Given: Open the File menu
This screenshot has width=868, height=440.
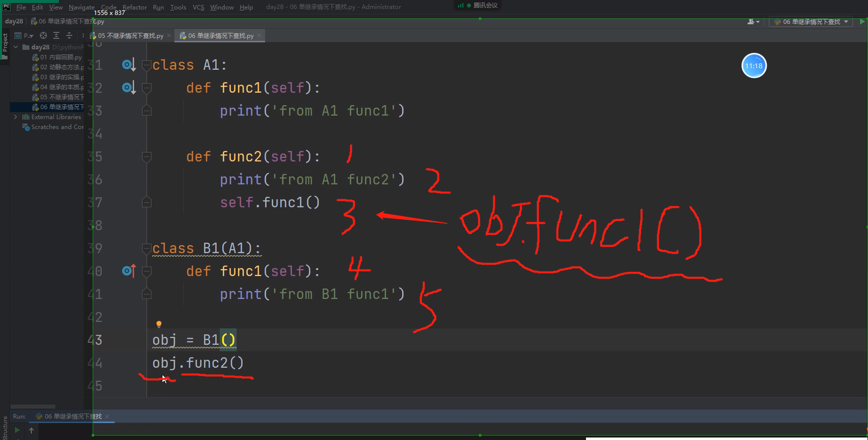Looking at the screenshot, I should [x=21, y=7].
